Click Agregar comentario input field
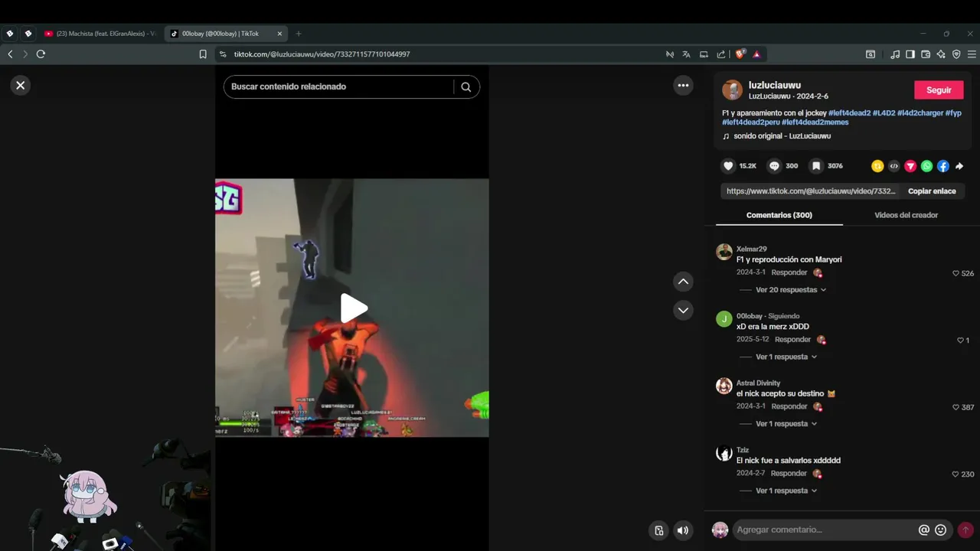This screenshot has width=980, height=551. tap(825, 530)
